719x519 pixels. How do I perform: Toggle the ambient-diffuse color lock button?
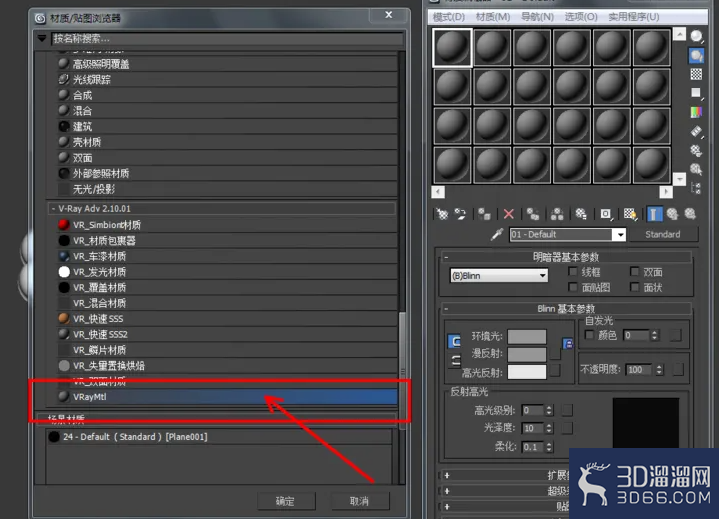click(454, 342)
